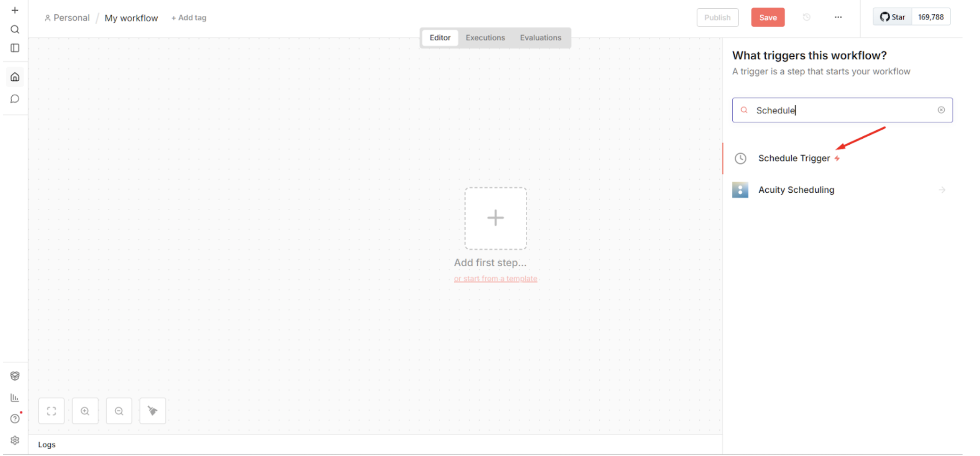Screen dimensions: 980x456
Task: Go to the Home overview icon
Action: pos(15,77)
